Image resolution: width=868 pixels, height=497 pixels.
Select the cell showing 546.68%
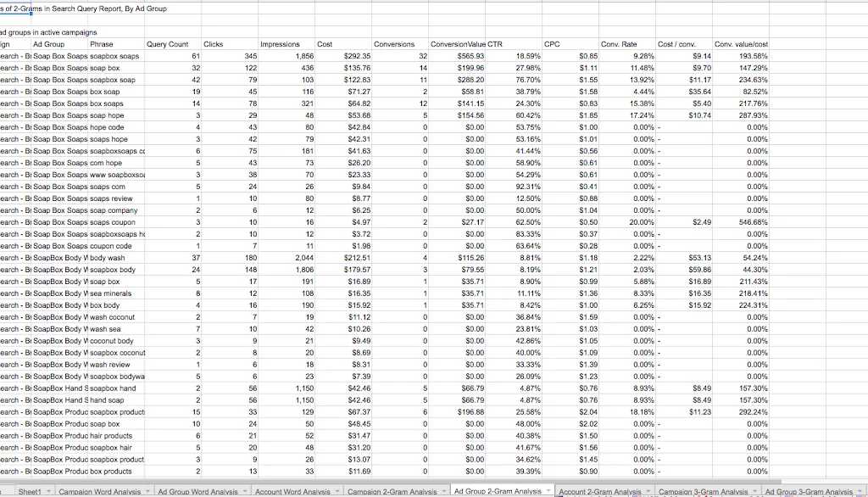pyautogui.click(x=741, y=222)
